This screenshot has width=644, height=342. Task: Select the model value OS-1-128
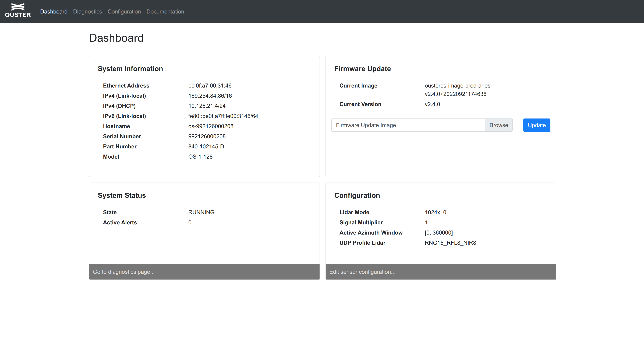pos(200,157)
